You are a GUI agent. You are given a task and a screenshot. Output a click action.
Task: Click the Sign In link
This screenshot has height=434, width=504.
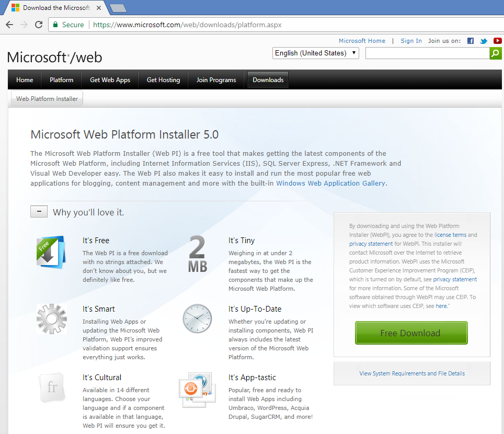tap(411, 41)
